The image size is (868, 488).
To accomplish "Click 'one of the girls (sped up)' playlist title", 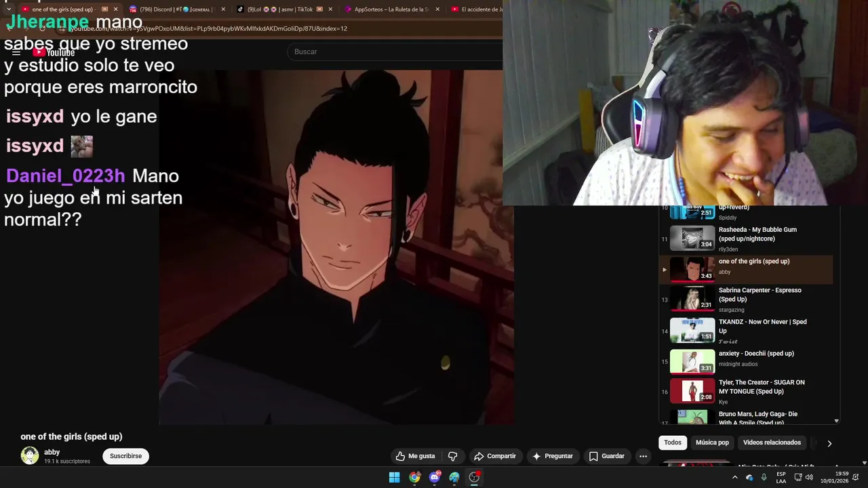I will coord(754,262).
